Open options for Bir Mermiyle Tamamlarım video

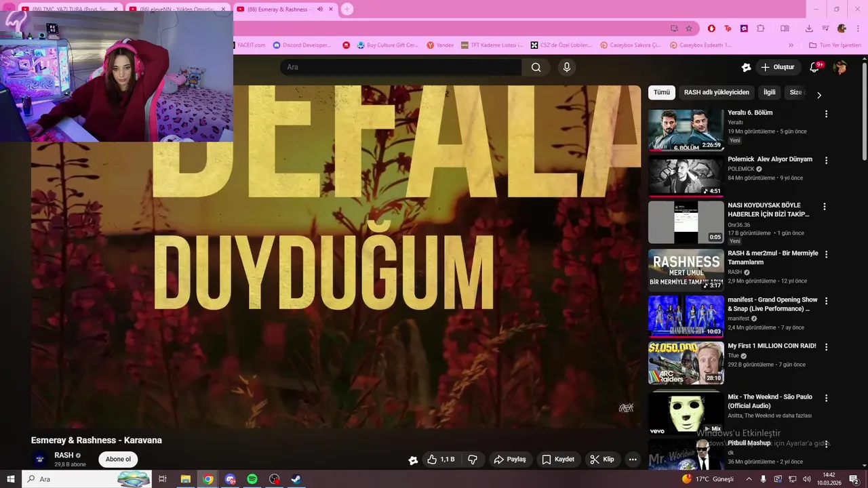tap(826, 254)
